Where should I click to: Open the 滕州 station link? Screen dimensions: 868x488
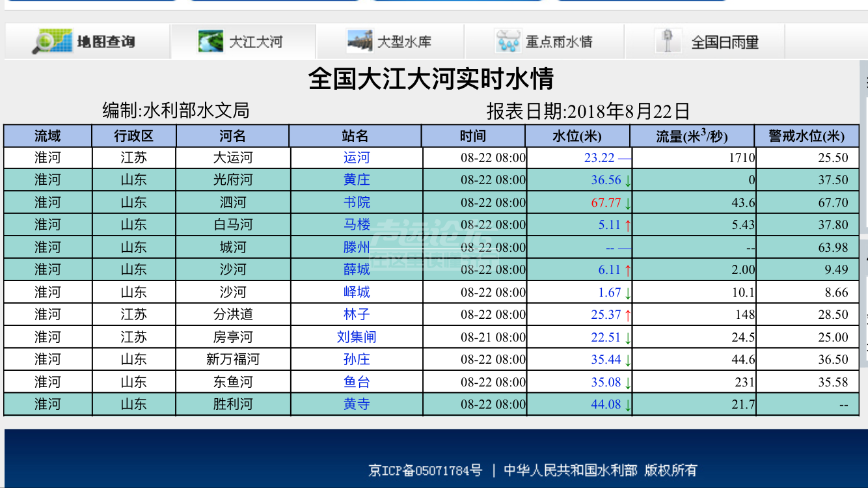point(355,247)
